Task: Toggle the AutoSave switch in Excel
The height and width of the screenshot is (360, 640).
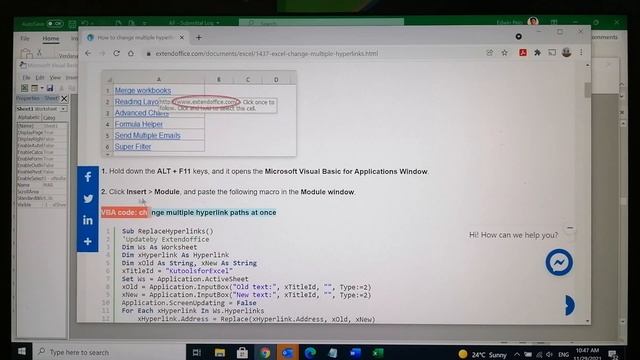Action: [55, 24]
